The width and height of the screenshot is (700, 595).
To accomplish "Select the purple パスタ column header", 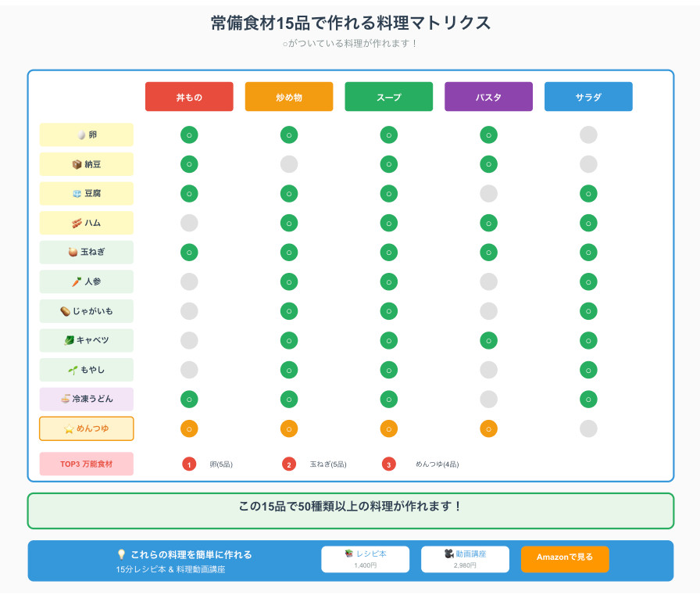I will (x=488, y=97).
